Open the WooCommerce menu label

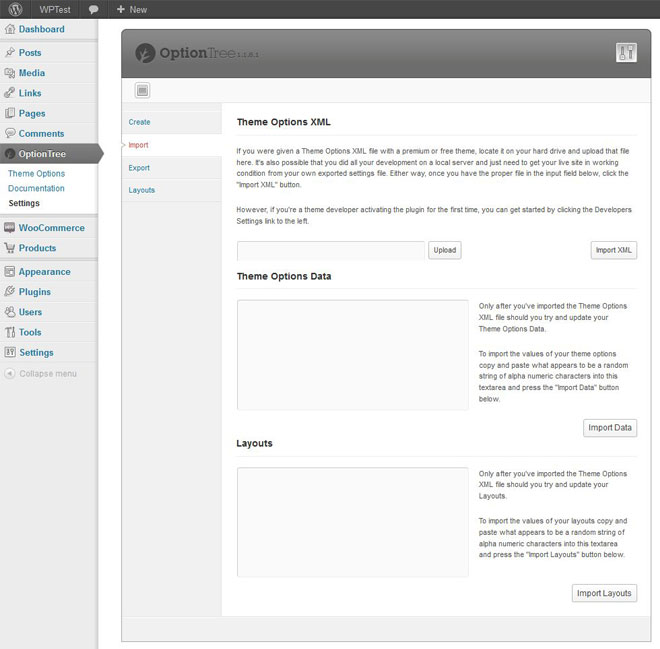coord(52,228)
